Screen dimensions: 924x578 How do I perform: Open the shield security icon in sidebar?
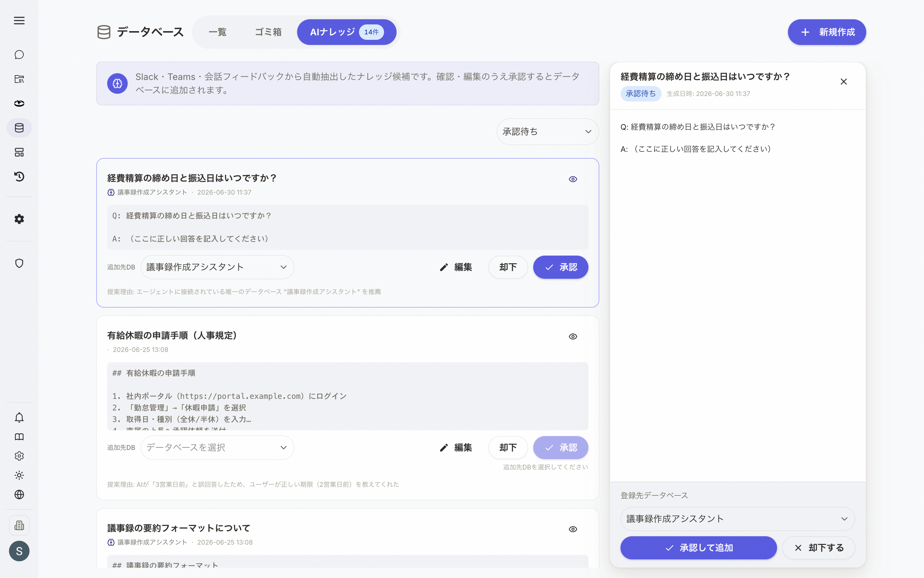19,263
